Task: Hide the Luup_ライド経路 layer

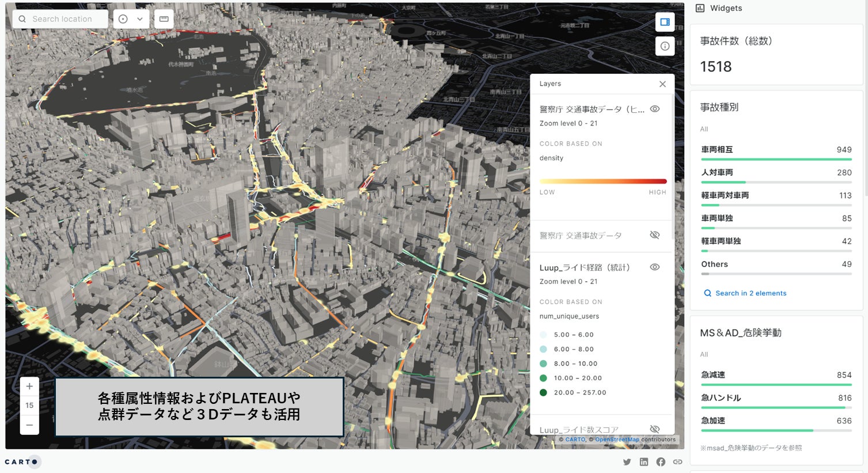Action: [655, 267]
